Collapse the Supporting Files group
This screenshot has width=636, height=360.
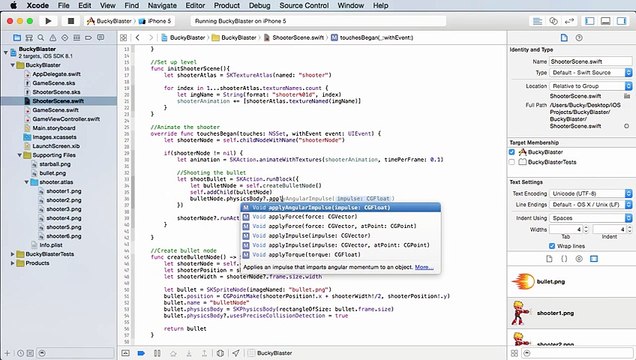(x=19, y=155)
